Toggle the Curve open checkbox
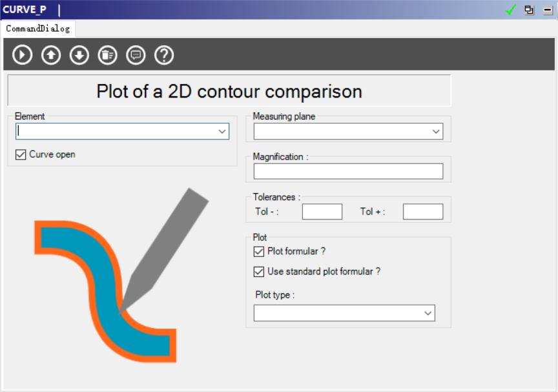 [21, 155]
